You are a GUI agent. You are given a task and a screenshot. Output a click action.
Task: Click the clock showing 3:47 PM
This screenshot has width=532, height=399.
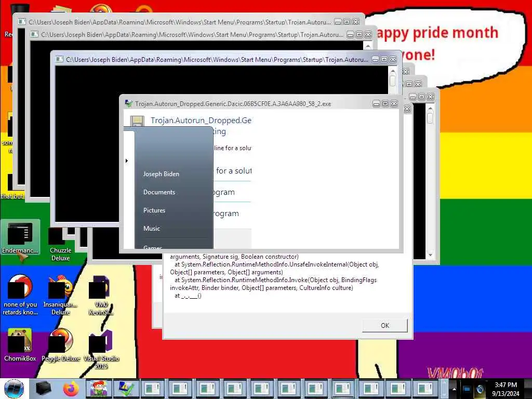tap(506, 385)
